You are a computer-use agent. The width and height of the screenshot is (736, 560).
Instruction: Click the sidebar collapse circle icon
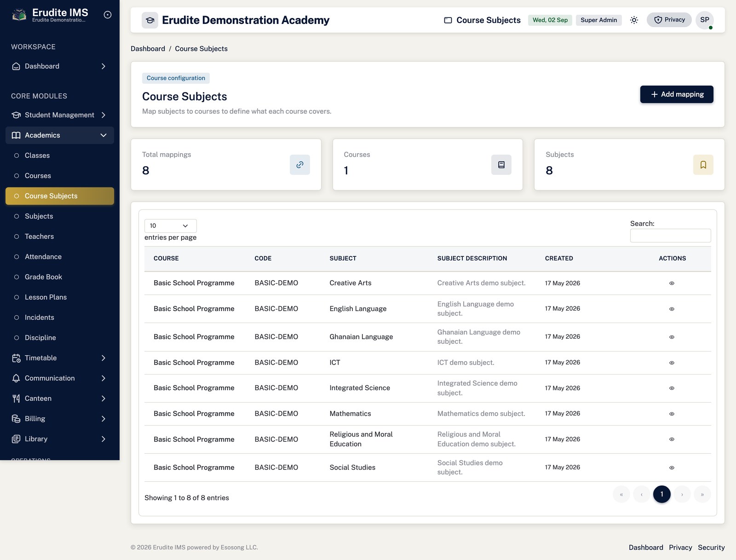pos(108,15)
